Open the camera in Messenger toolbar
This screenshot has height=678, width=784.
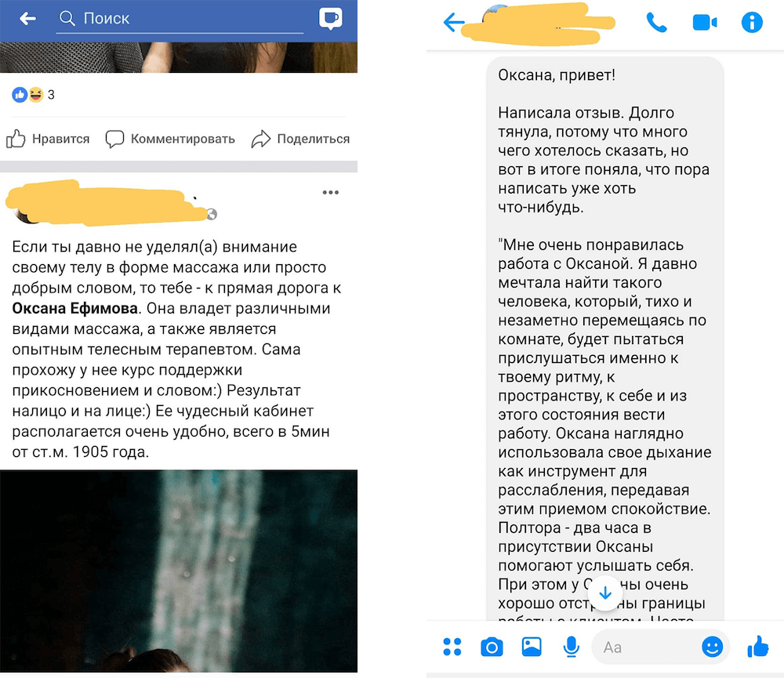coord(492,647)
